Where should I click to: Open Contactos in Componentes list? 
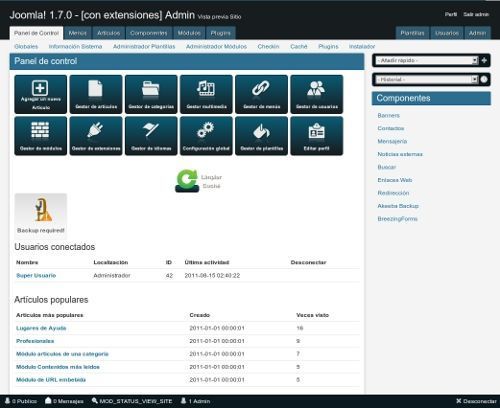click(x=391, y=128)
